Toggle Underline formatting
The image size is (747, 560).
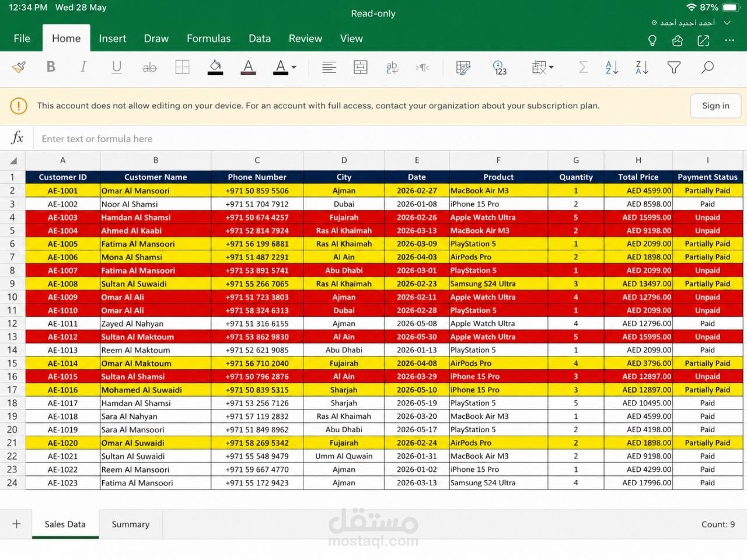point(117,68)
